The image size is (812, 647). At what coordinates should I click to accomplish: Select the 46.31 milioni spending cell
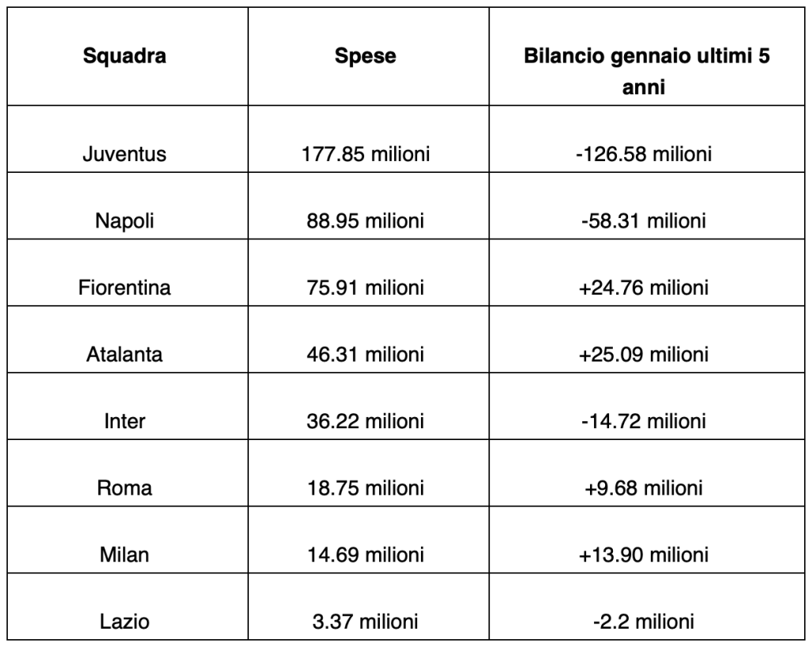(x=365, y=353)
